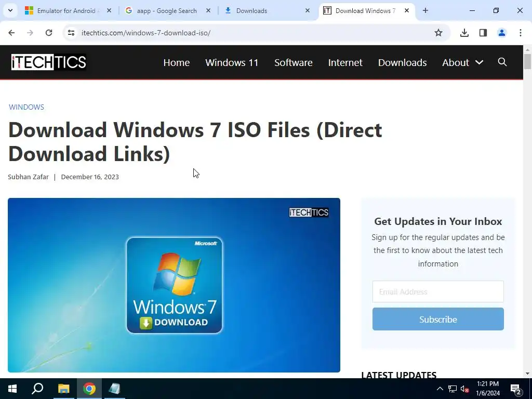Click the Email Address field
Screen dimensions: 532x399
tap(438, 291)
